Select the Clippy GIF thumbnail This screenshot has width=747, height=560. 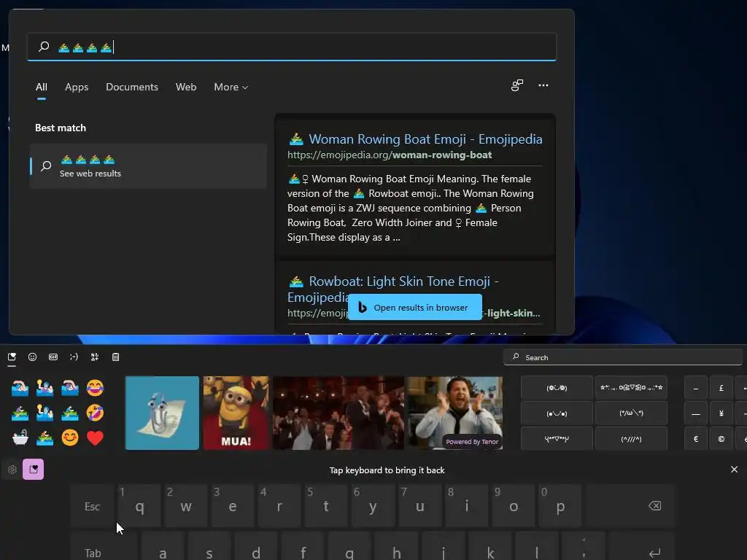162,413
